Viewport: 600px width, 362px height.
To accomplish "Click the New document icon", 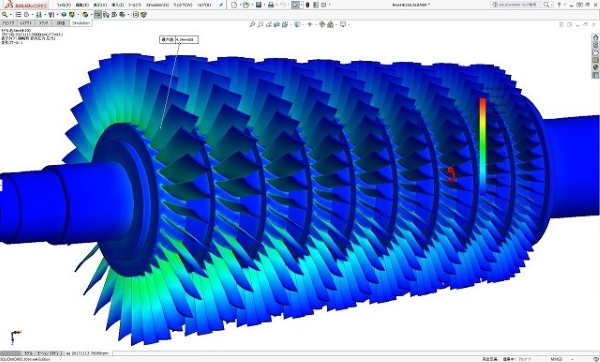I will point(234,5).
